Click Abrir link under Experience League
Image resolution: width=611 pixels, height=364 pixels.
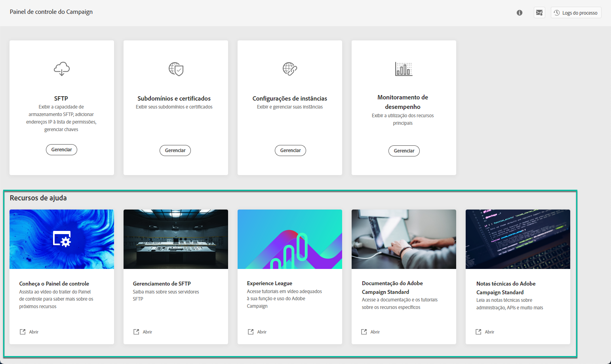click(x=262, y=332)
